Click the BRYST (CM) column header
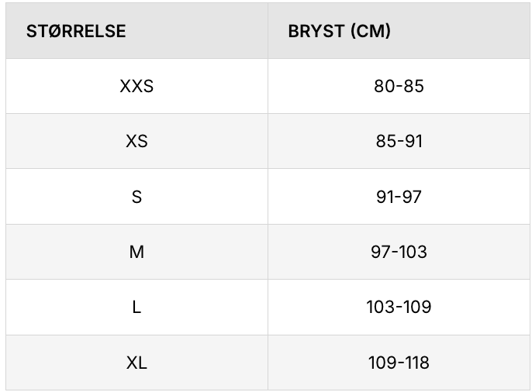Image resolution: width=532 pixels, height=392 pixels. click(340, 32)
